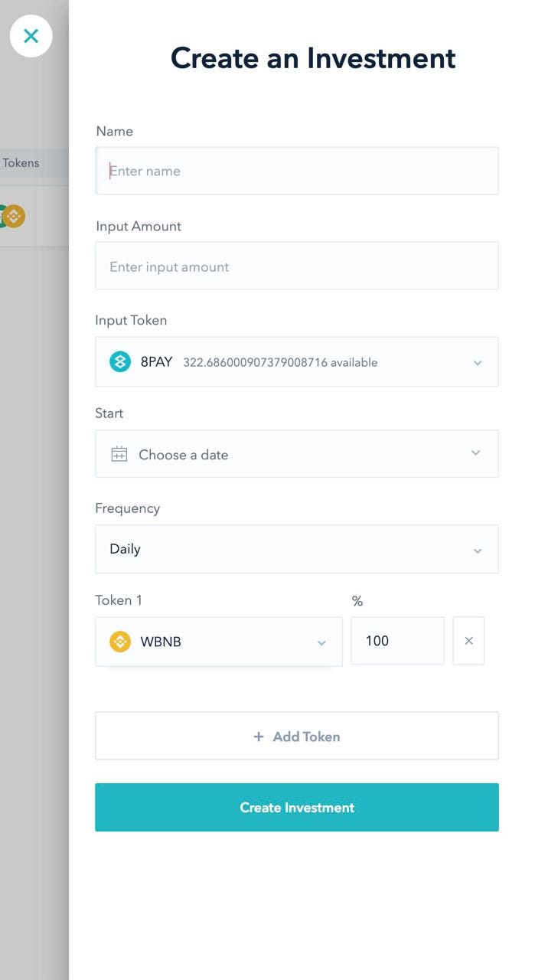Expand the Frequency Daily dropdown

click(297, 549)
